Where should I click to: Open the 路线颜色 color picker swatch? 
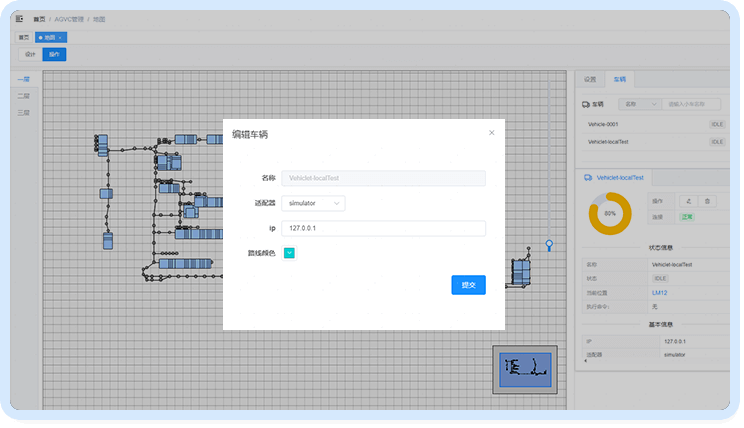[x=289, y=253]
